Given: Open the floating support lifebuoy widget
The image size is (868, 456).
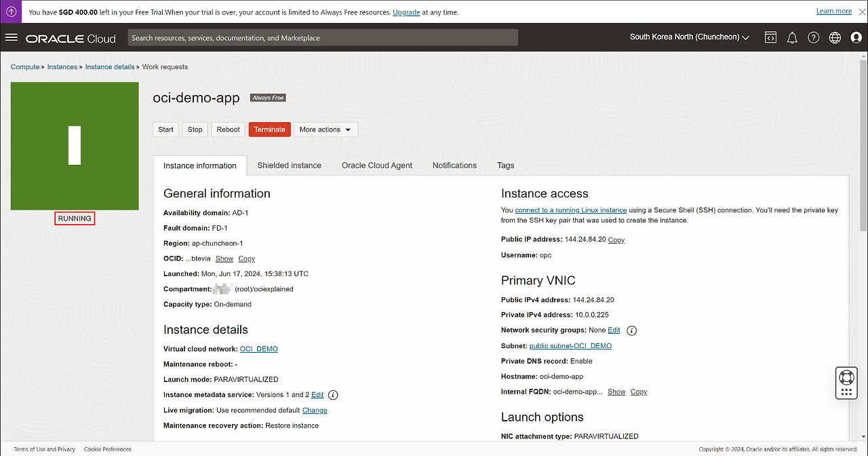Looking at the screenshot, I should coord(846,377).
